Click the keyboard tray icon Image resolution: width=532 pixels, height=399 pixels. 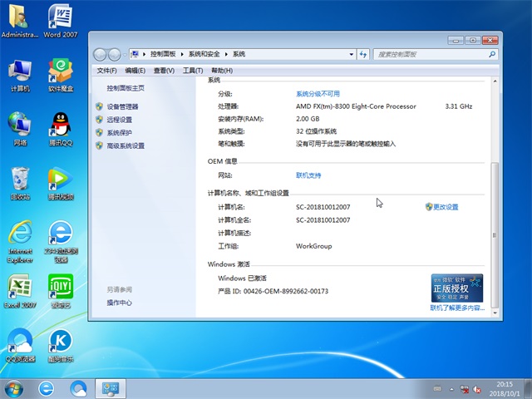(438, 389)
